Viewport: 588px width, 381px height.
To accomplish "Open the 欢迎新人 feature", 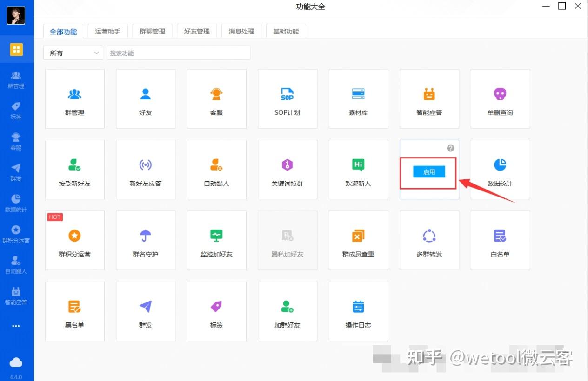I will [x=358, y=169].
